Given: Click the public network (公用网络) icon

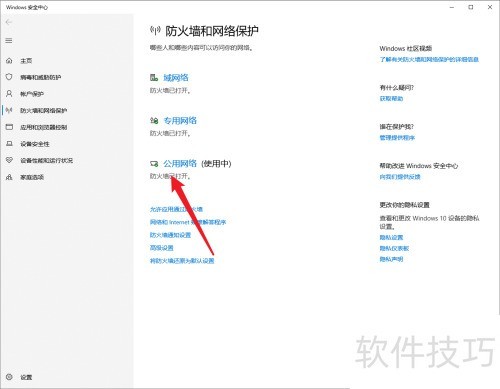Looking at the screenshot, I should [x=154, y=163].
